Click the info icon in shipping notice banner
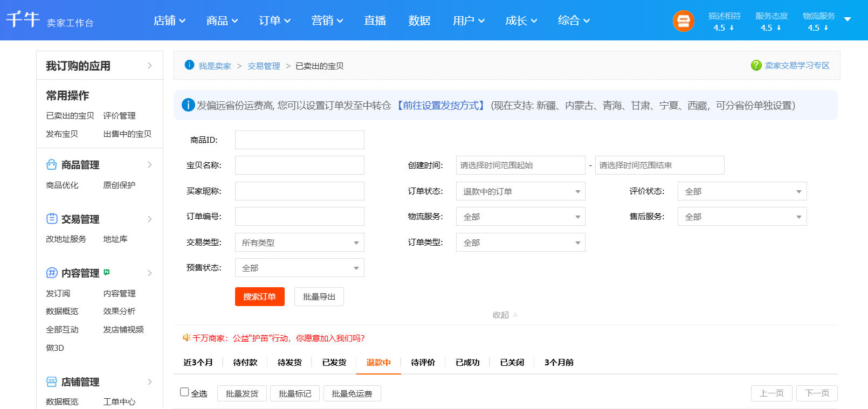The image size is (868, 409). [188, 105]
